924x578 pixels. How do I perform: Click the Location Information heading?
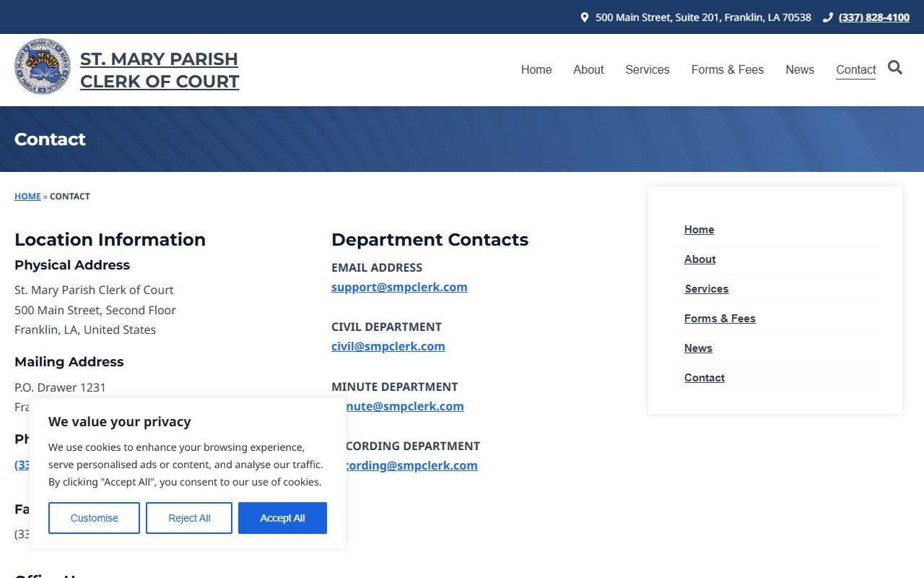(x=110, y=240)
